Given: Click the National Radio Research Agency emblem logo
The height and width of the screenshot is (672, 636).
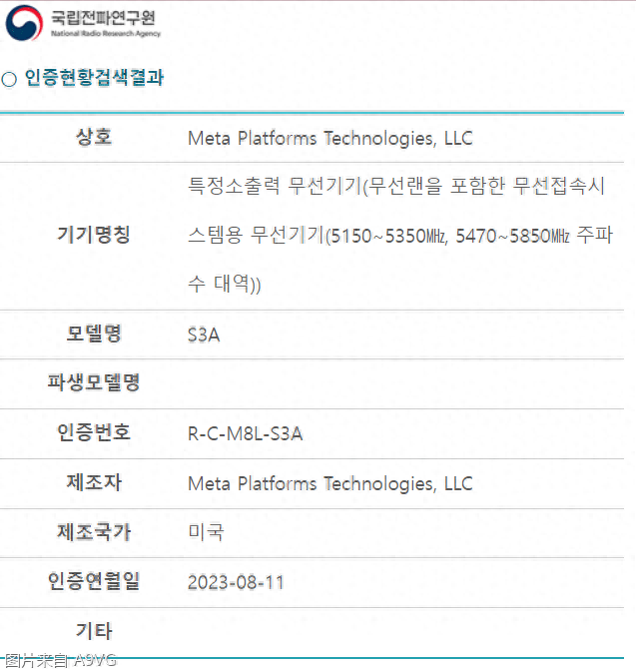Looking at the screenshot, I should pyautogui.click(x=23, y=23).
